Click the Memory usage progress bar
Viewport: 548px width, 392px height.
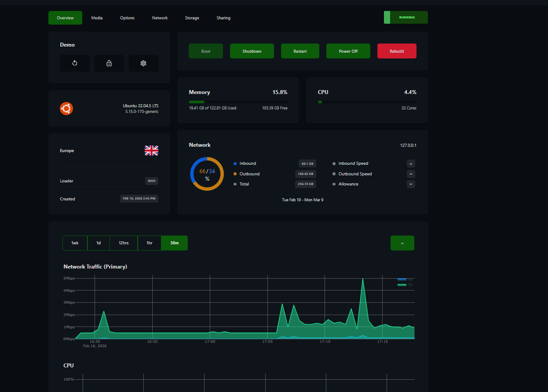point(238,102)
